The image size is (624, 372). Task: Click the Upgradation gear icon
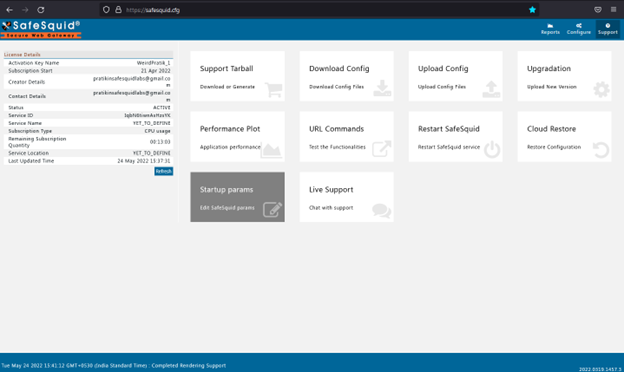[601, 90]
